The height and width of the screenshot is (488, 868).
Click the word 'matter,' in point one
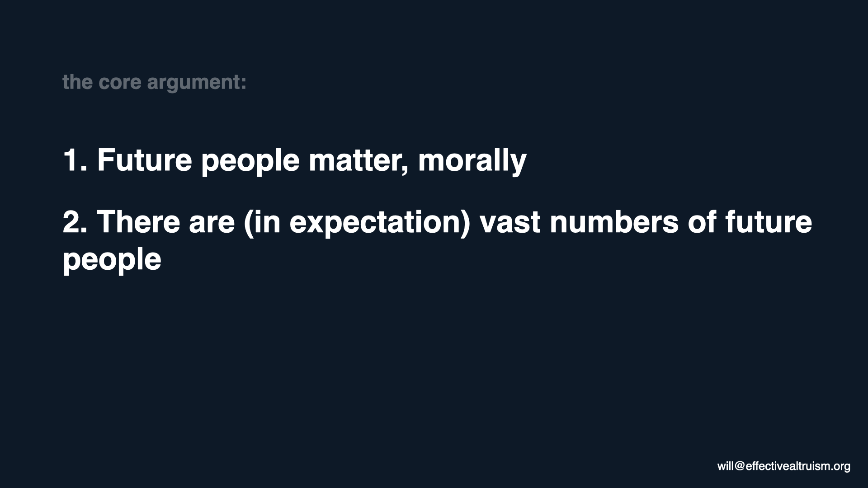[359, 161]
